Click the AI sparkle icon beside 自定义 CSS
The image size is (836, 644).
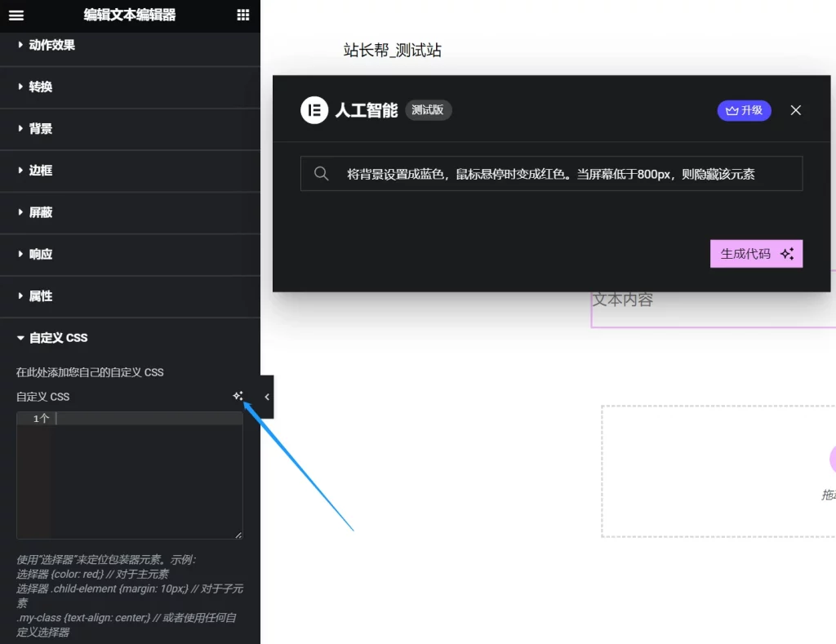238,396
